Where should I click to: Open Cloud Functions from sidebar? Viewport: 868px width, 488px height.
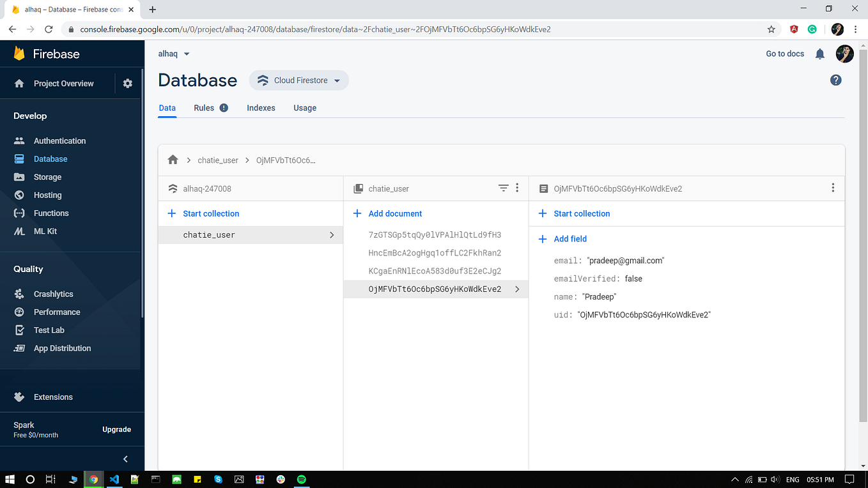[51, 213]
